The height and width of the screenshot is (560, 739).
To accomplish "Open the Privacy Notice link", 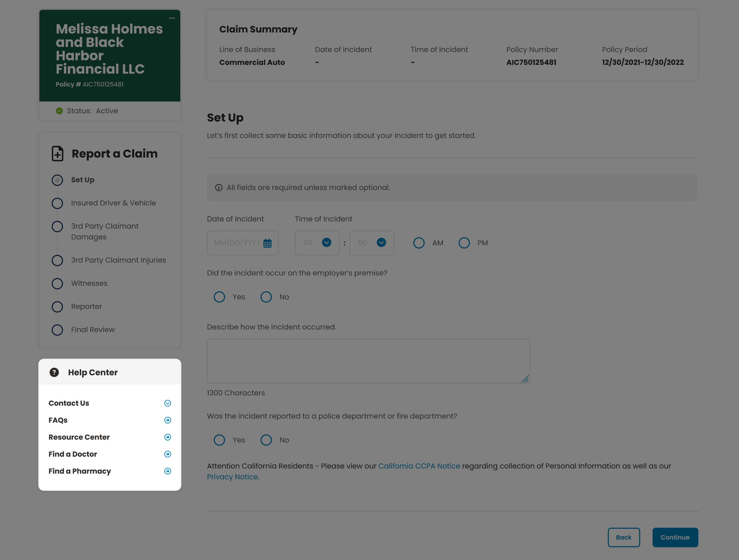I will click(232, 477).
